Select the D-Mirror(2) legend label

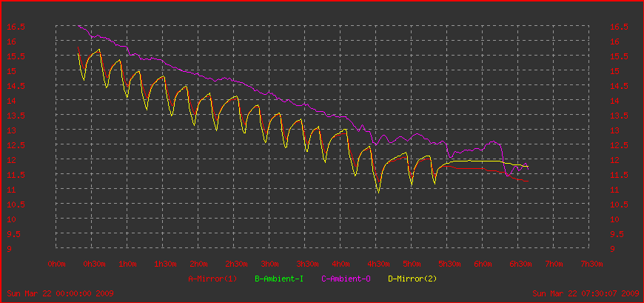[x=412, y=279]
